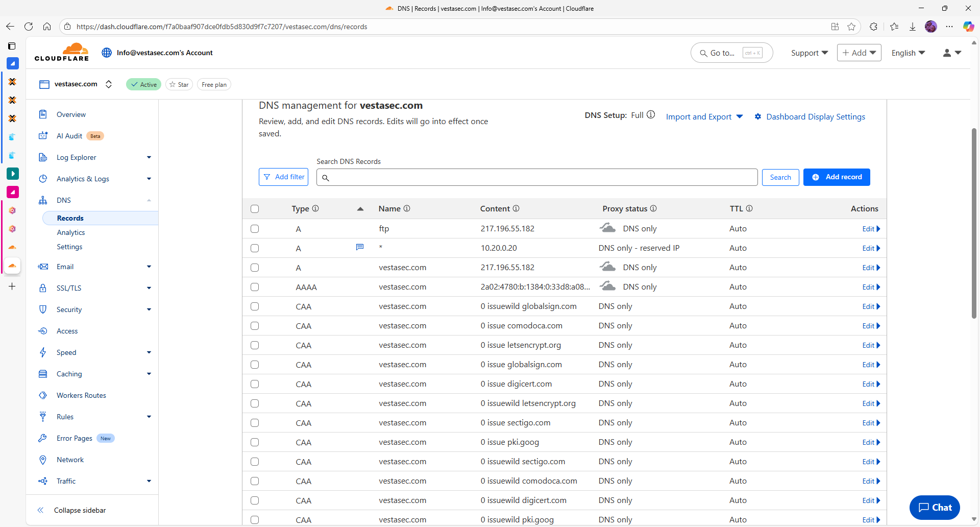
Task: Click the browser refresh button
Action: pyautogui.click(x=29, y=27)
